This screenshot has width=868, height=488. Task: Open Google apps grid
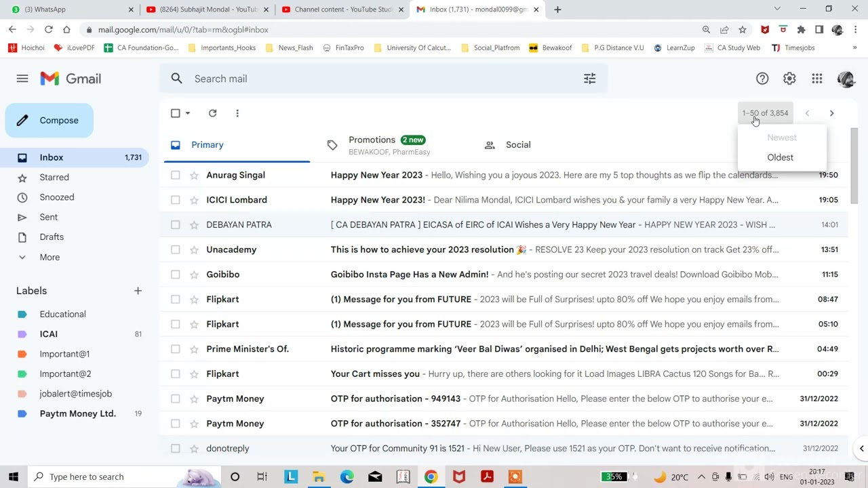click(x=817, y=79)
